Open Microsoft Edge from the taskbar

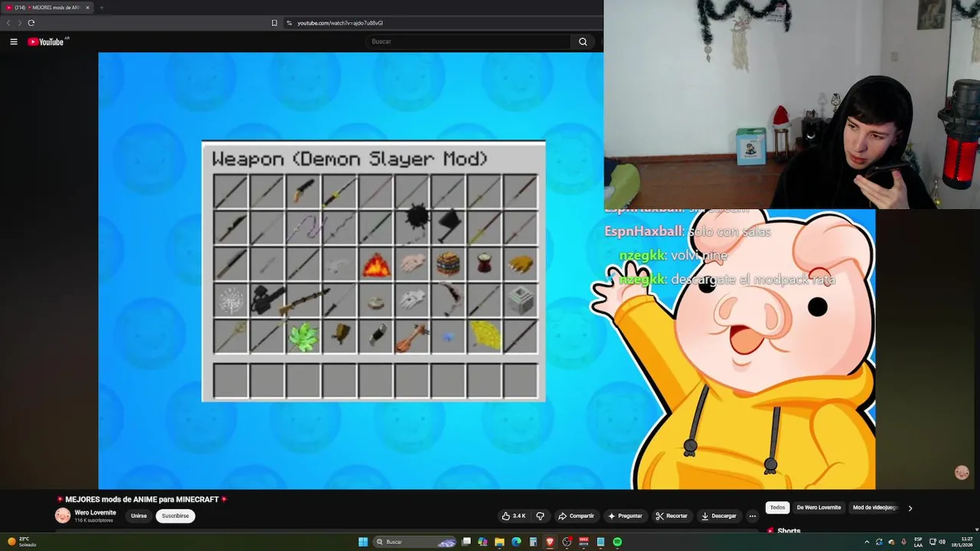(x=516, y=542)
